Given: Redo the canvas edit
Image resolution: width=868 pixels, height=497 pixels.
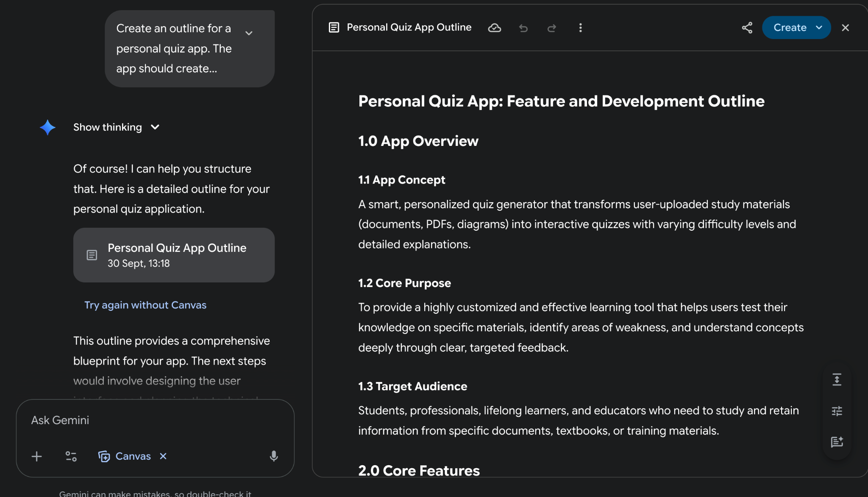Looking at the screenshot, I should tap(551, 28).
